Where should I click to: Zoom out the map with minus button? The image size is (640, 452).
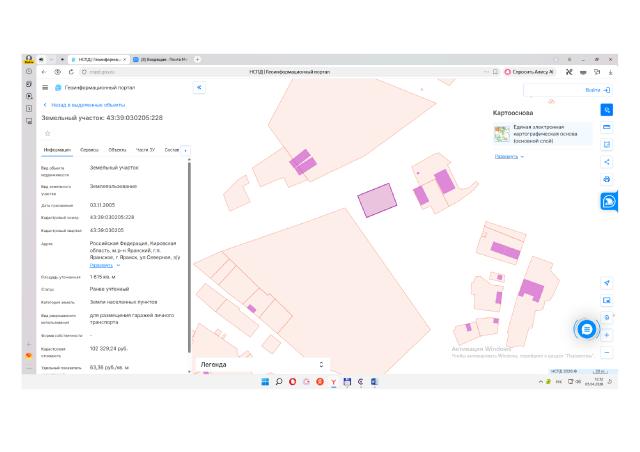(x=607, y=352)
